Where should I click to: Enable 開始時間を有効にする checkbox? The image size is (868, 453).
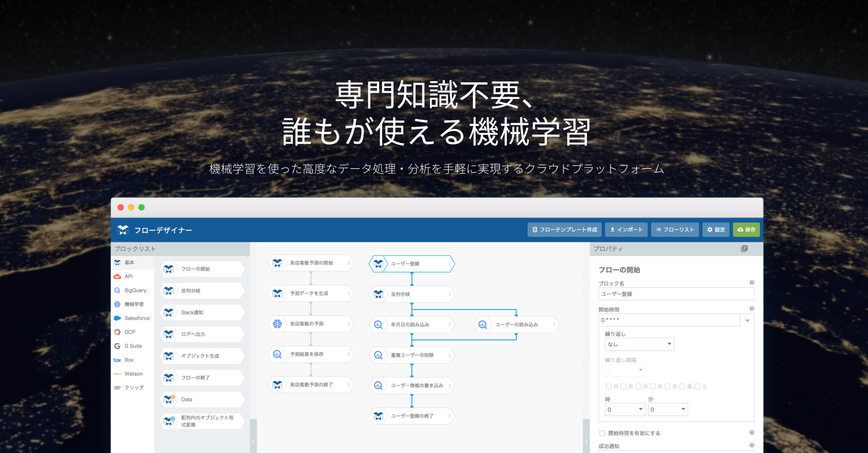pyautogui.click(x=602, y=433)
